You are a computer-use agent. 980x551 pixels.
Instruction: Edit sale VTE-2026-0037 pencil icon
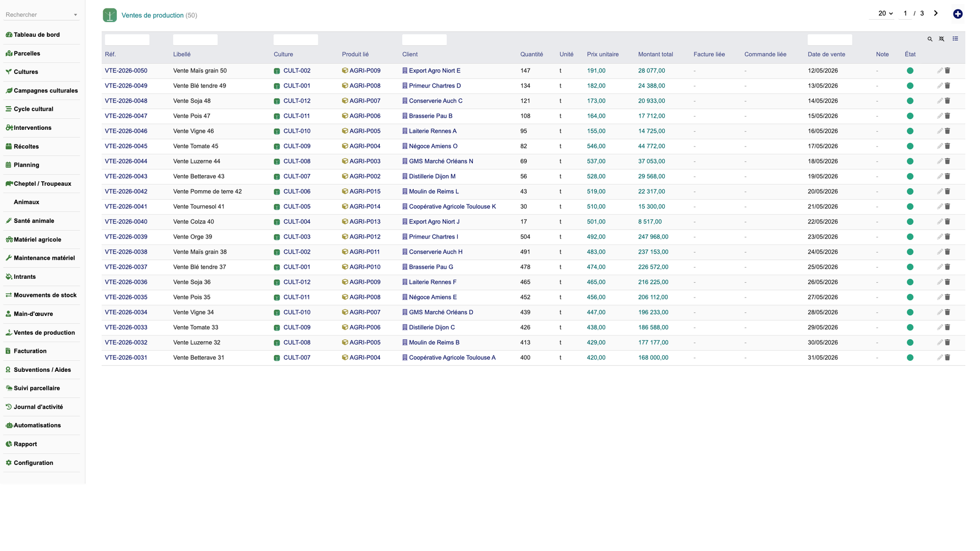click(x=939, y=267)
